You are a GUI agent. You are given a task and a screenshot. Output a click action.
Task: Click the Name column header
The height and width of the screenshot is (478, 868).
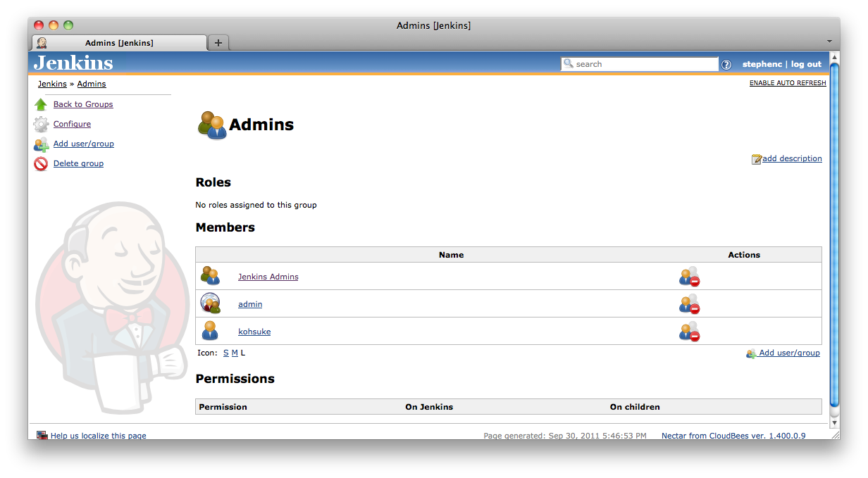451,255
